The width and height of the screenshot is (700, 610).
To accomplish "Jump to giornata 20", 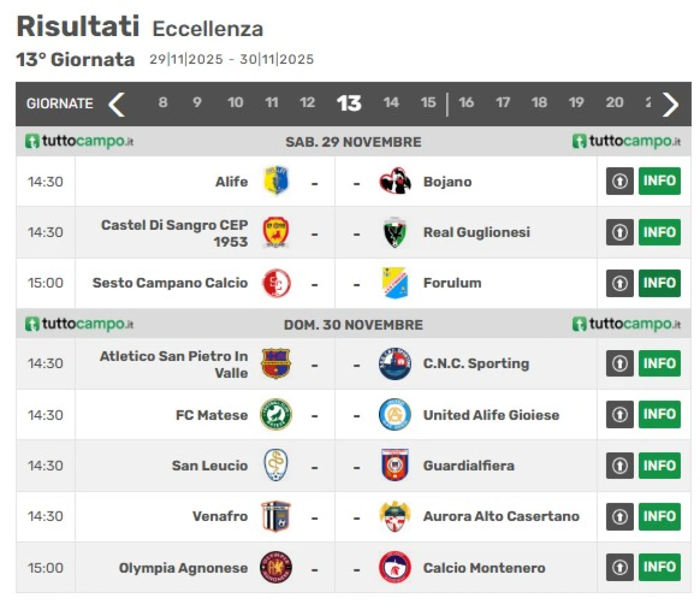I will 614,102.
